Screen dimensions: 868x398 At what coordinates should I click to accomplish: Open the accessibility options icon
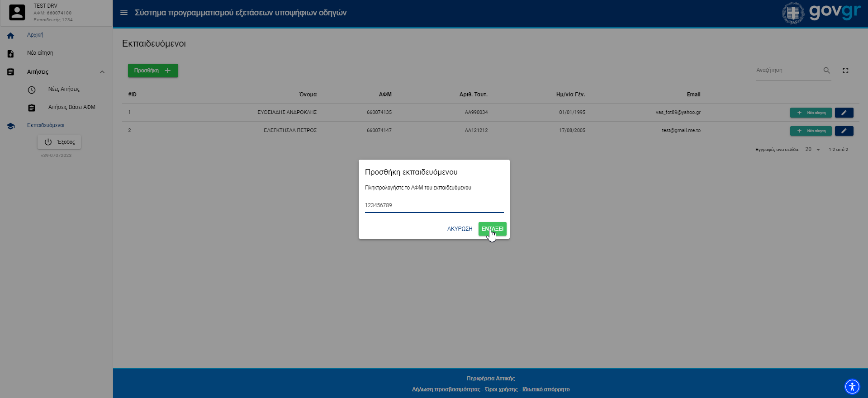[x=852, y=387]
